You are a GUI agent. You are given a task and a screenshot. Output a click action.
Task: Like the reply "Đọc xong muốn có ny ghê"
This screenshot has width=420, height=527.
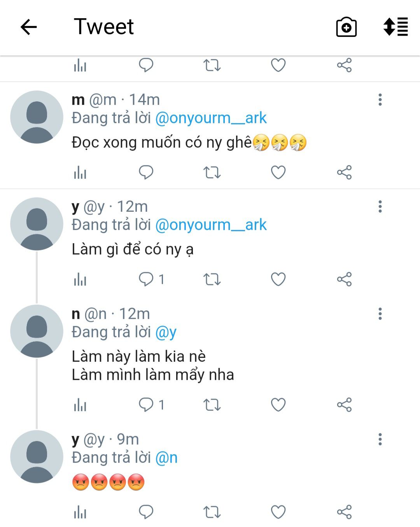tap(278, 172)
